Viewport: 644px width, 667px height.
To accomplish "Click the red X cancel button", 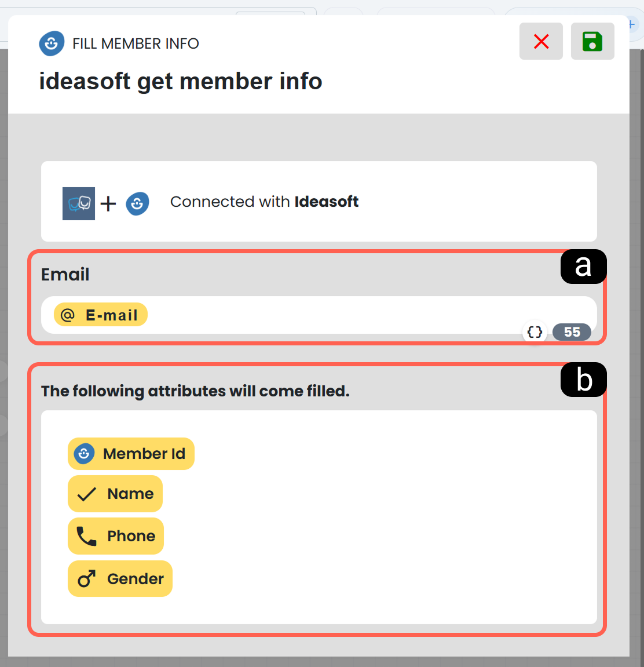I will pyautogui.click(x=541, y=41).
